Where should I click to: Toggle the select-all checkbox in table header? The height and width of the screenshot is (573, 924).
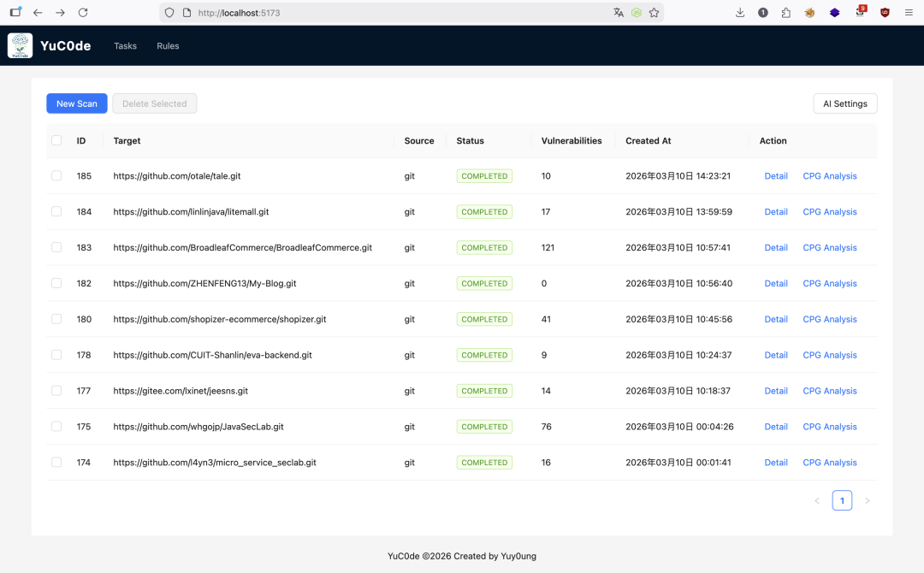pos(56,141)
